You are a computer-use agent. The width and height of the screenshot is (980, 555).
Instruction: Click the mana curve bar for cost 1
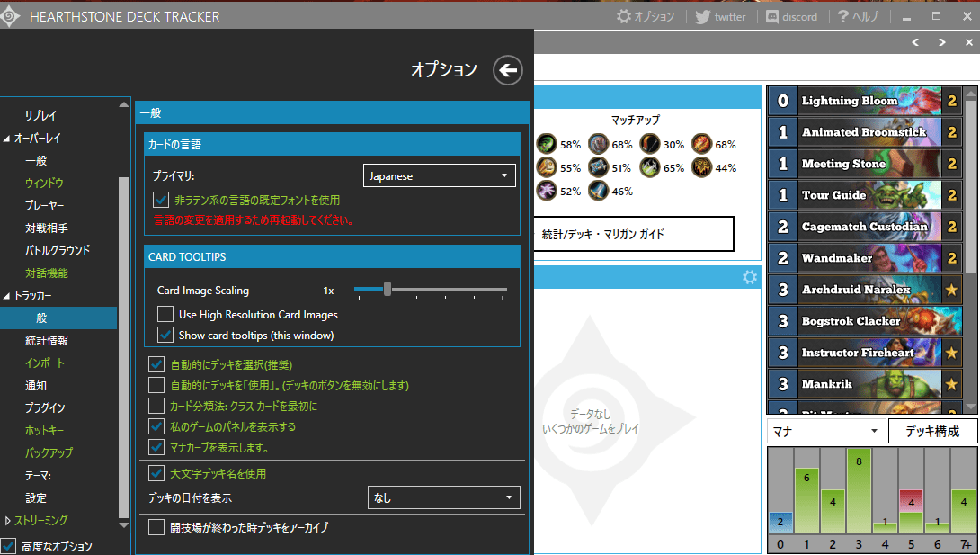coord(806,501)
